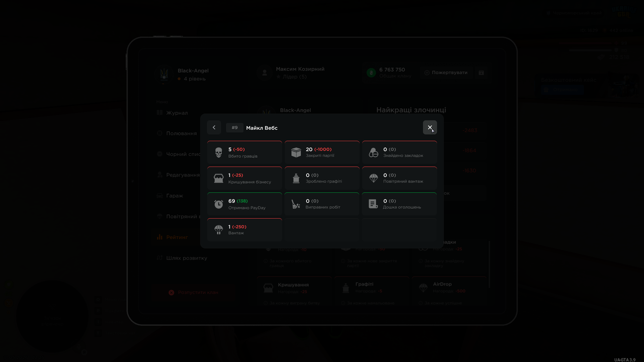This screenshot has width=644, height=362.
Task: Click the #9 rank badge
Action: 234,128
